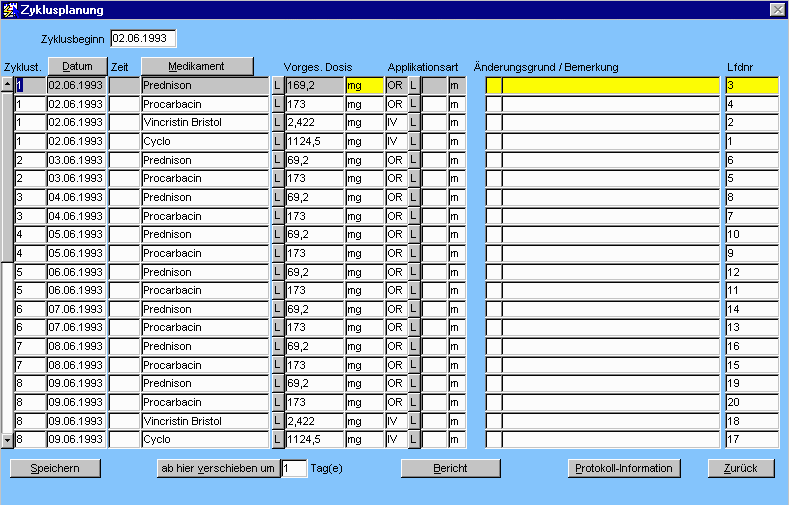
Task: Open medication L button in Lfdnr 10 row
Action: click(x=277, y=235)
